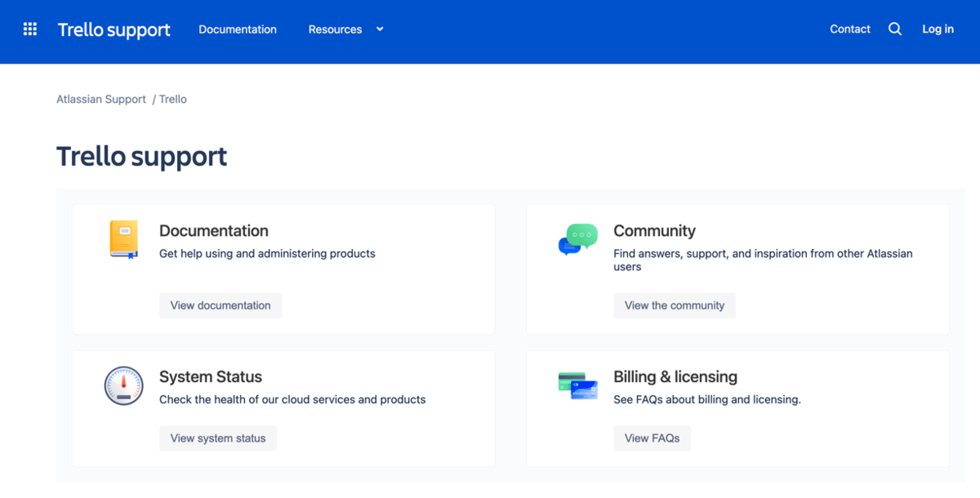The image size is (980, 498).
Task: Click the Billing & licensing card heading
Action: [675, 377]
